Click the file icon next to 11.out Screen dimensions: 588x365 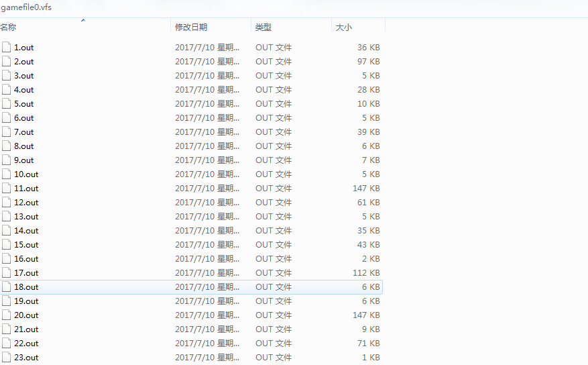click(x=6, y=189)
